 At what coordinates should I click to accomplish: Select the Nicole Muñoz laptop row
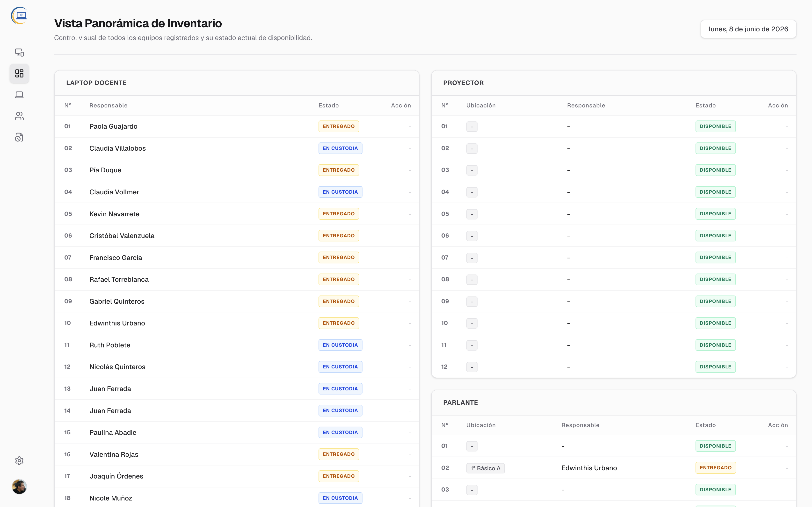point(237,498)
